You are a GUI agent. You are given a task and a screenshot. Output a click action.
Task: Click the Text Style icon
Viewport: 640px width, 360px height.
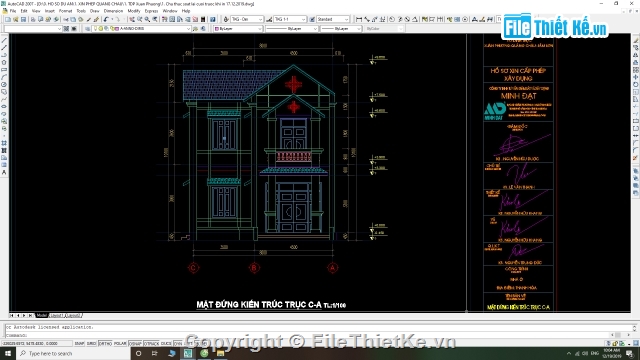226,19
